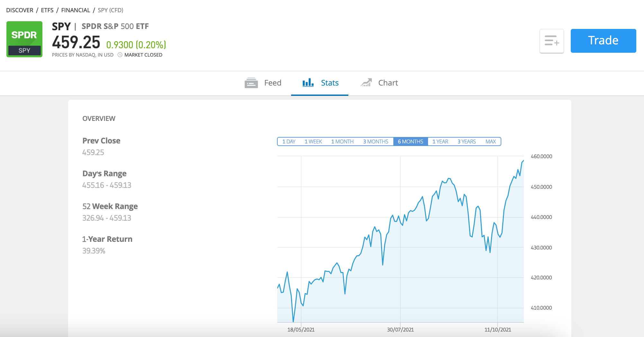This screenshot has width=644, height=337.
Task: Click the market closed clock icon
Action: click(x=120, y=55)
